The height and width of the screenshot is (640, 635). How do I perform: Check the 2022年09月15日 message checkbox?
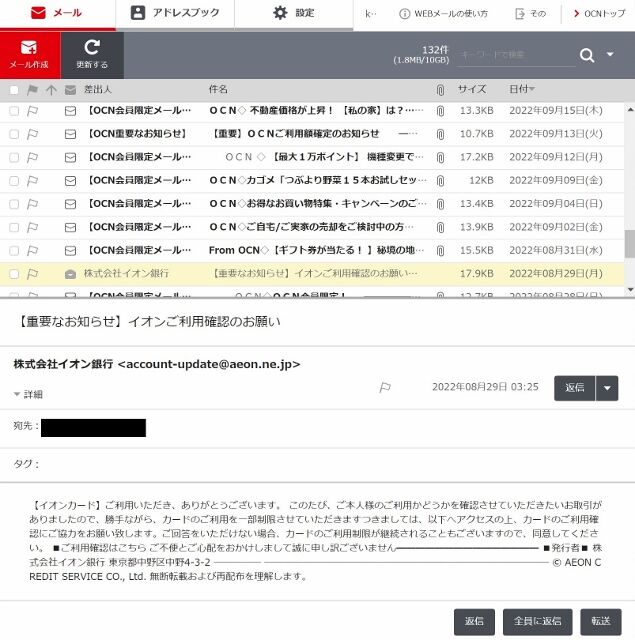point(14,111)
